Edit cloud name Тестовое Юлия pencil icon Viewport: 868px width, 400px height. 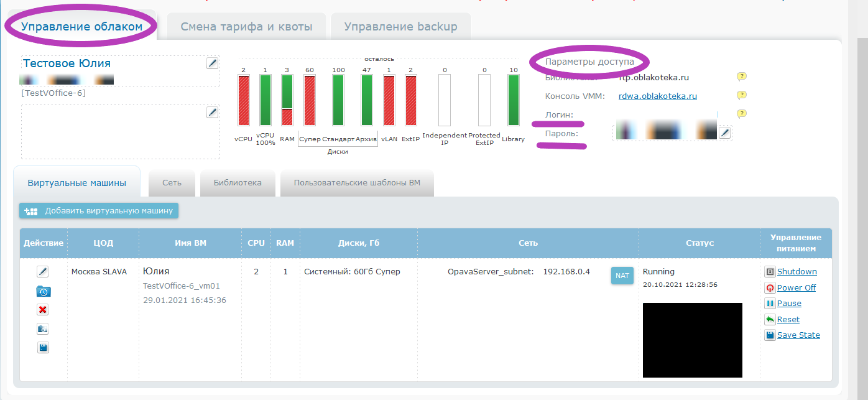(212, 63)
